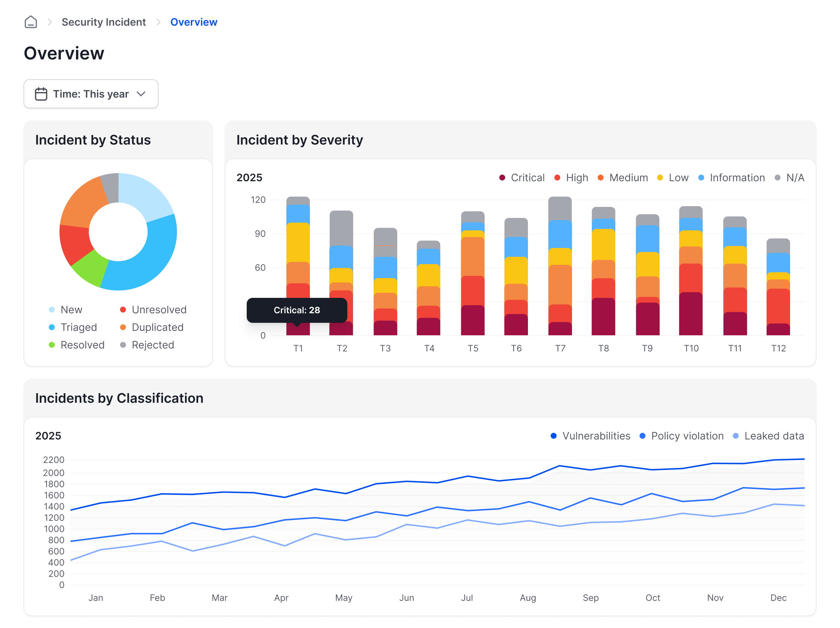
Task: Expand the Time: This year dropdown chevron
Action: (141, 94)
